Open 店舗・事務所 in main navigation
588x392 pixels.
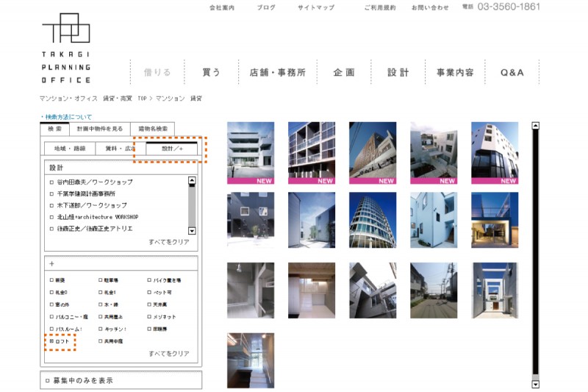click(x=278, y=72)
